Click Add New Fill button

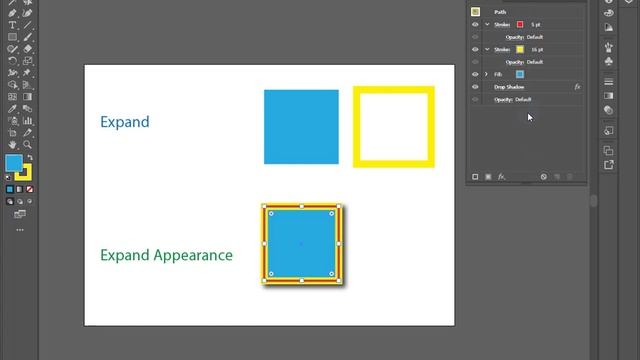pyautogui.click(x=488, y=177)
